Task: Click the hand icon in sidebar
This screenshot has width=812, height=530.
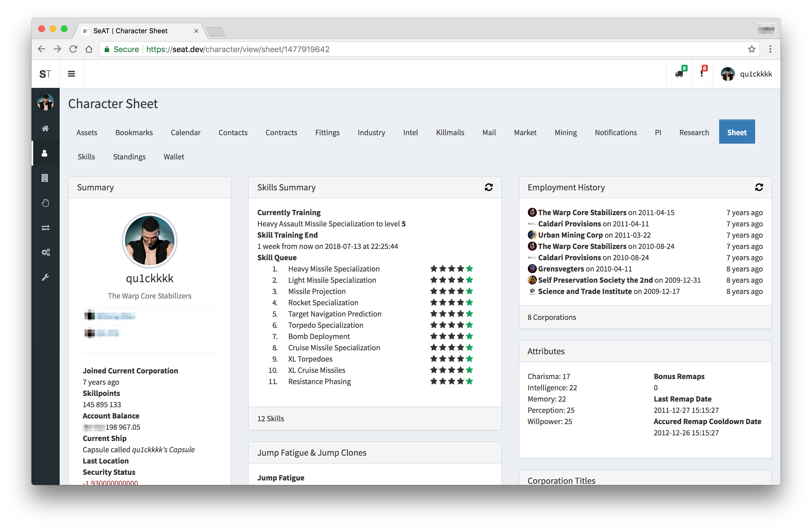Action: tap(45, 203)
